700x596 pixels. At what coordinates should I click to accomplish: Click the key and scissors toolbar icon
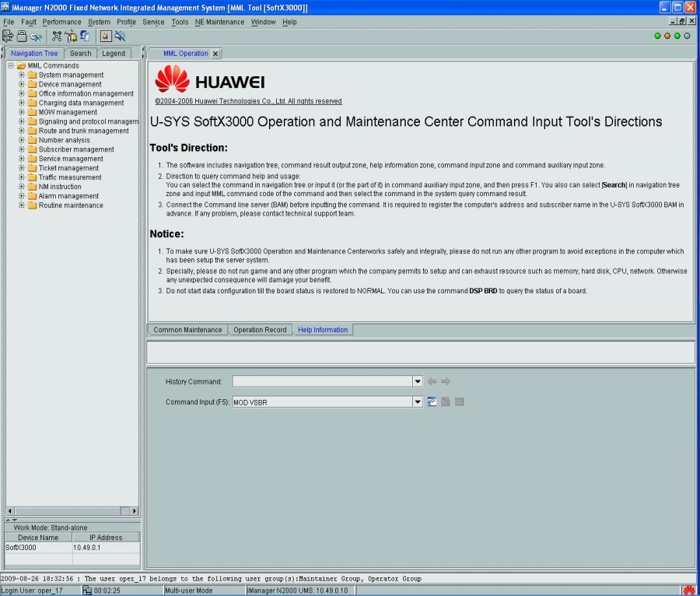(36, 37)
